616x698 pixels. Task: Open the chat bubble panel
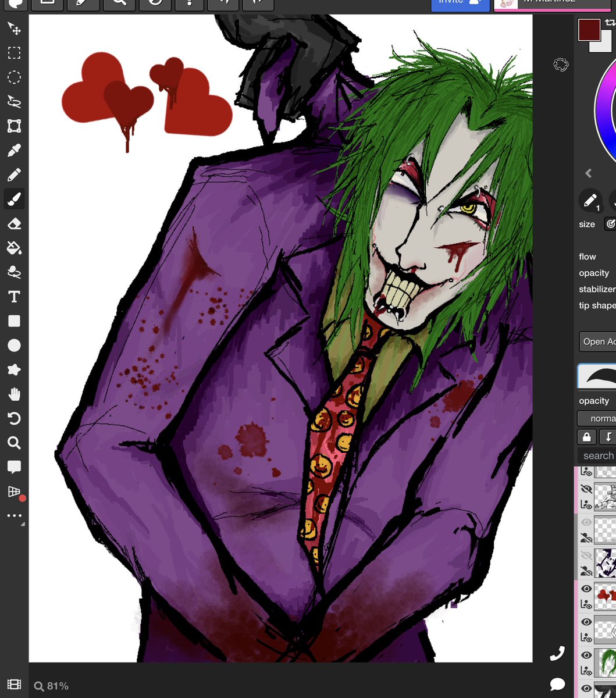557,683
